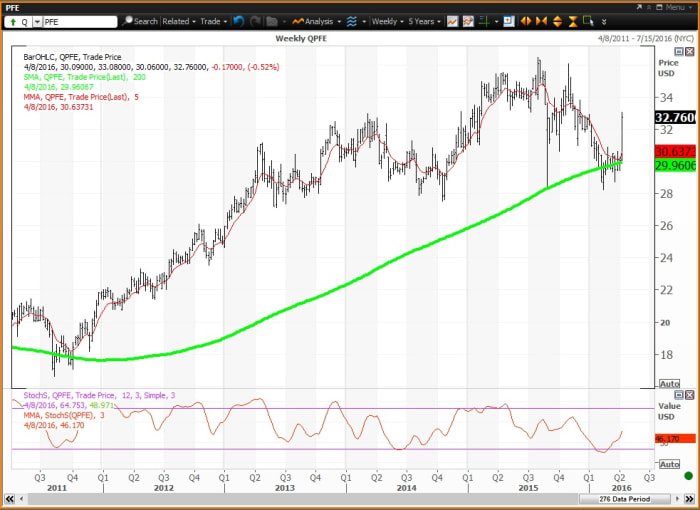Click the zoom selection box icon

coord(508,21)
